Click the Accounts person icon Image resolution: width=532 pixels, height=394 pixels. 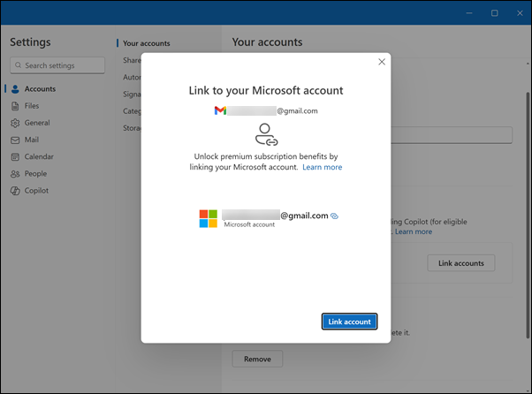[15, 89]
